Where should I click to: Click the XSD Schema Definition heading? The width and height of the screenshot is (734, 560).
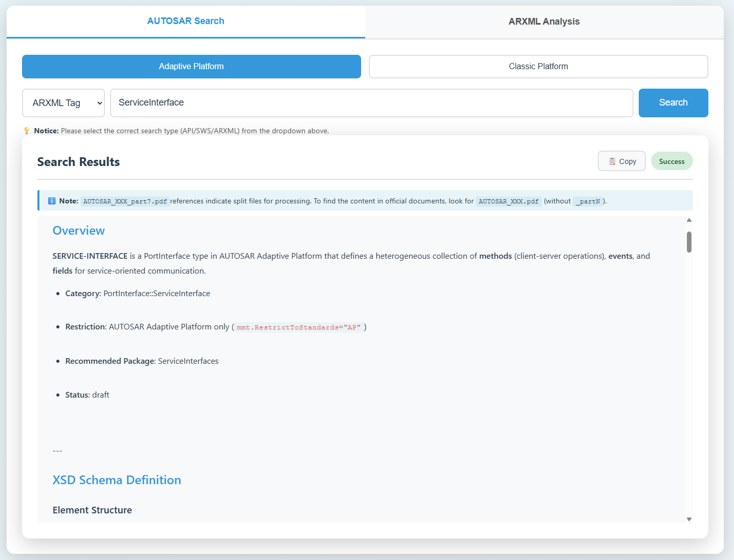(117, 480)
